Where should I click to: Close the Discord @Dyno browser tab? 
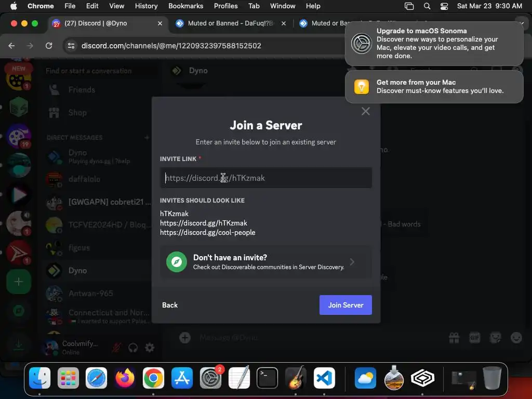[x=160, y=23]
